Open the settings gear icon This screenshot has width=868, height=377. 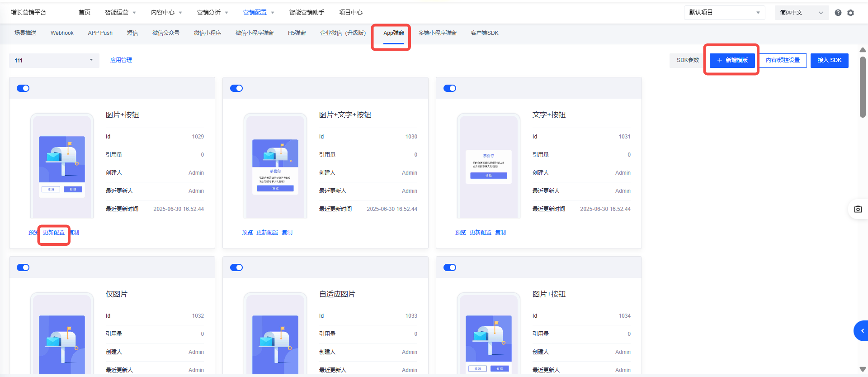[x=850, y=13]
